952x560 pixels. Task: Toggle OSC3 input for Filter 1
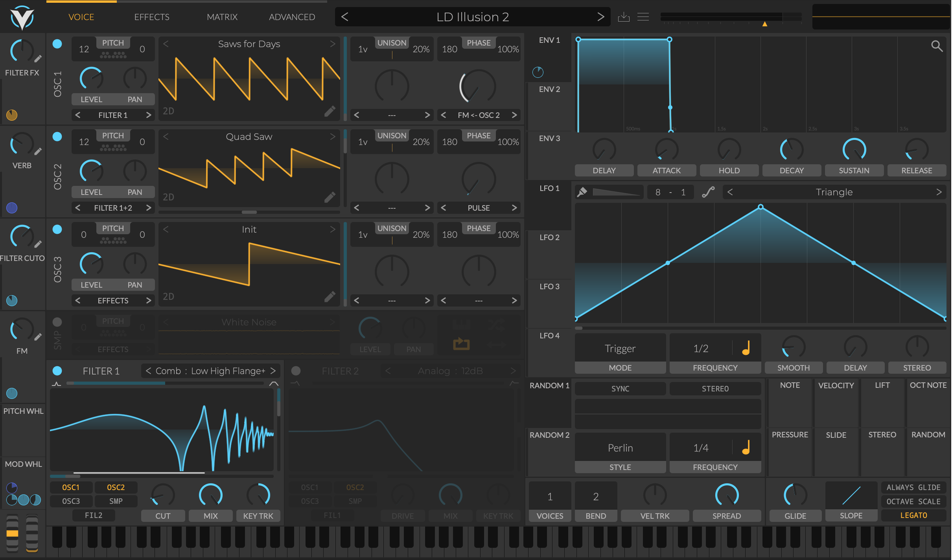(71, 501)
